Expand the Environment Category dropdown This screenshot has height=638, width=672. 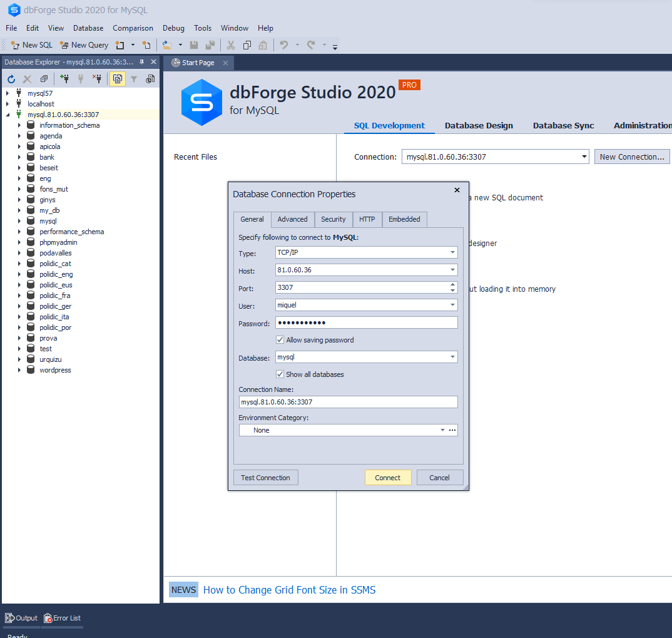pos(442,430)
